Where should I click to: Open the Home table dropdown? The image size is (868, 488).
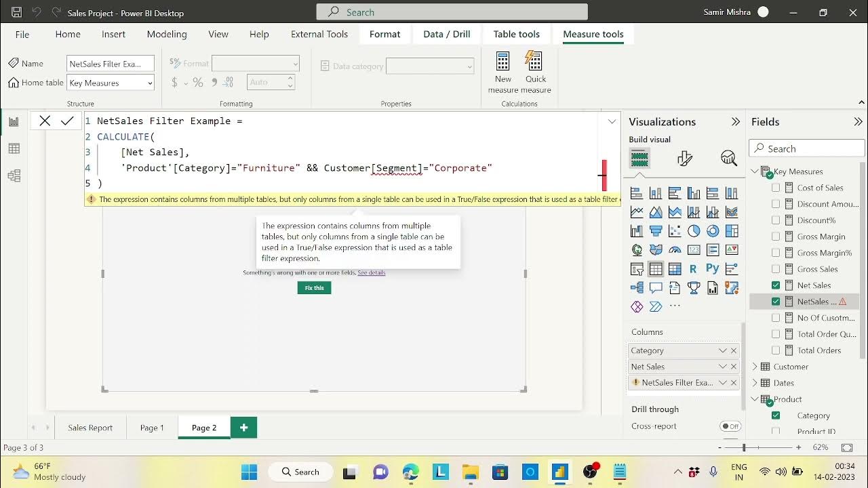point(111,83)
